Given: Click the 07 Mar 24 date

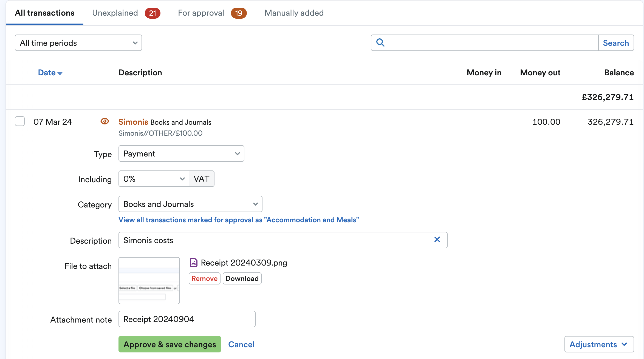Looking at the screenshot, I should [x=53, y=122].
